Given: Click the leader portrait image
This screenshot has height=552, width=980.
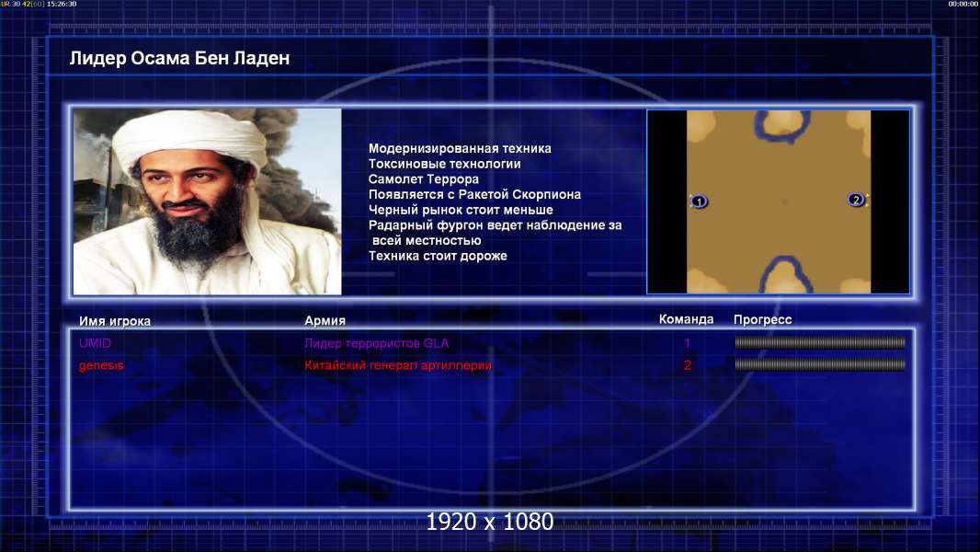Looking at the screenshot, I should pos(208,201).
